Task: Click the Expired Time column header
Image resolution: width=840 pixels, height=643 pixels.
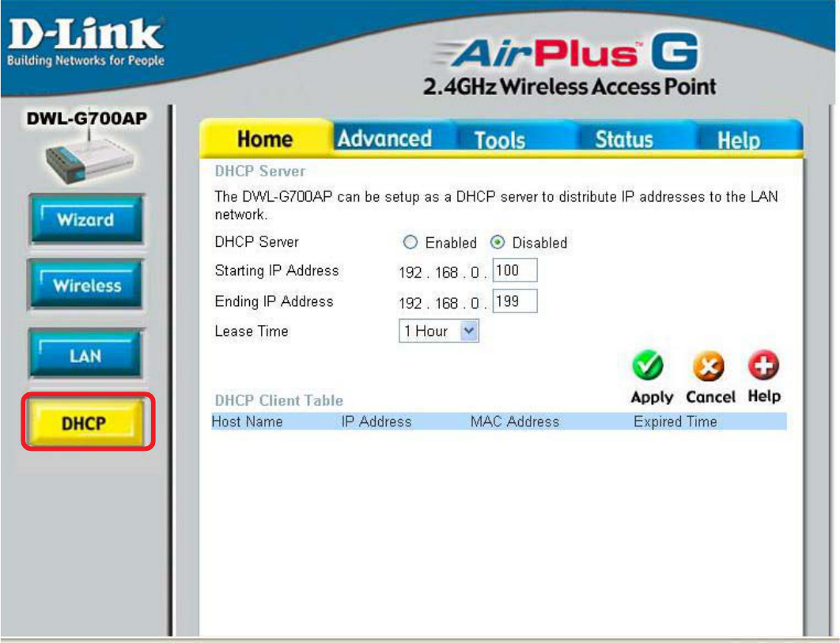Action: coord(675,422)
